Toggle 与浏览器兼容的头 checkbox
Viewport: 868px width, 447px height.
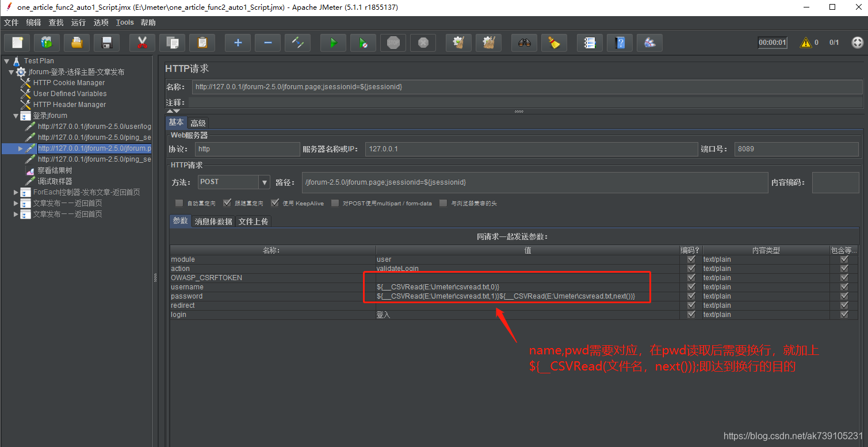[443, 203]
